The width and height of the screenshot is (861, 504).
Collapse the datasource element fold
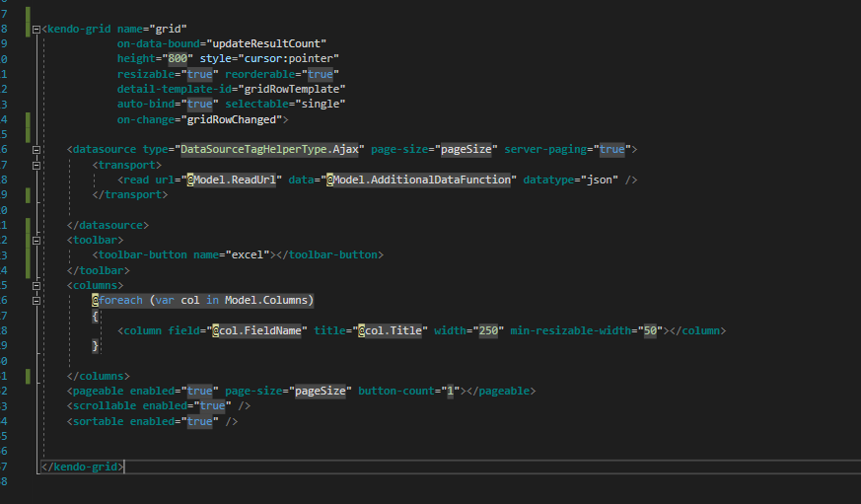point(36,150)
